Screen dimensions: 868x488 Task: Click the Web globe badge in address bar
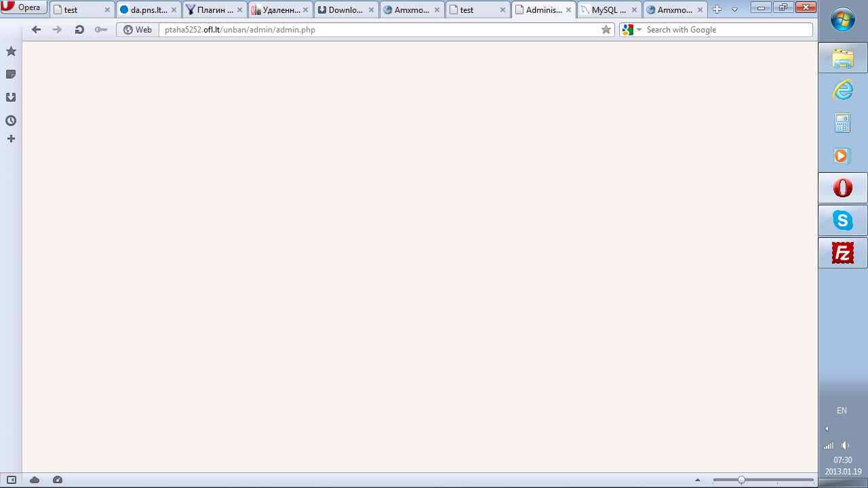coord(138,30)
